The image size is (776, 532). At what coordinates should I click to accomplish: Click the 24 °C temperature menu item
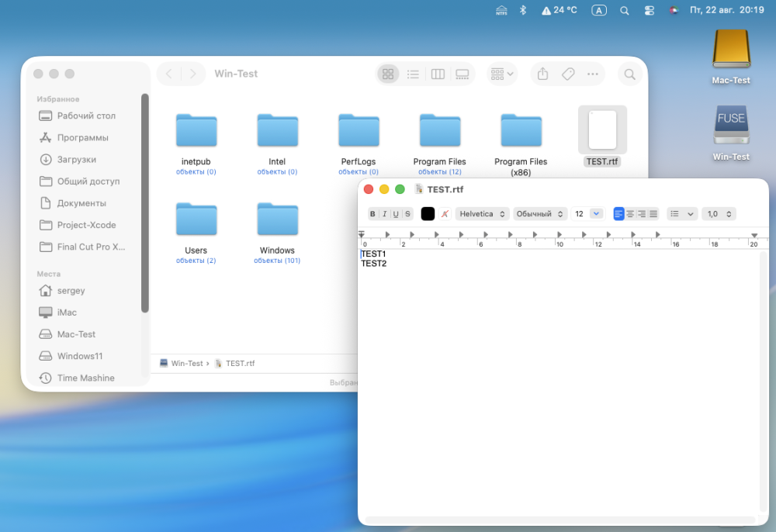(x=559, y=10)
